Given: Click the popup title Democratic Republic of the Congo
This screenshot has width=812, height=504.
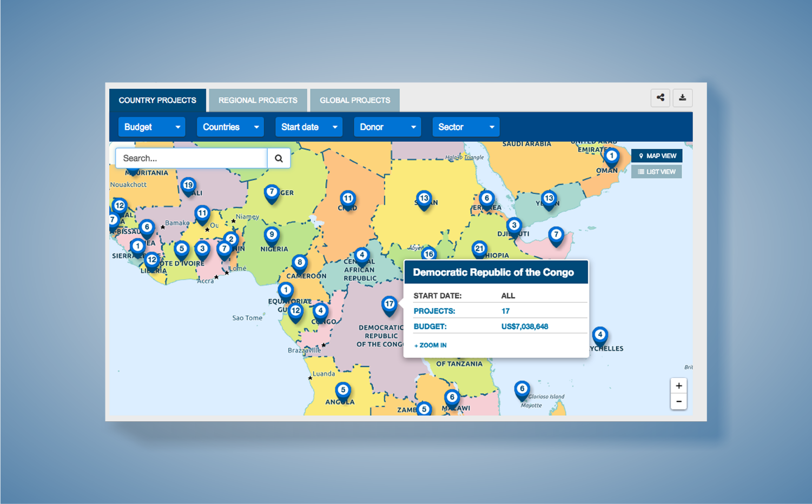Looking at the screenshot, I should 493,272.
